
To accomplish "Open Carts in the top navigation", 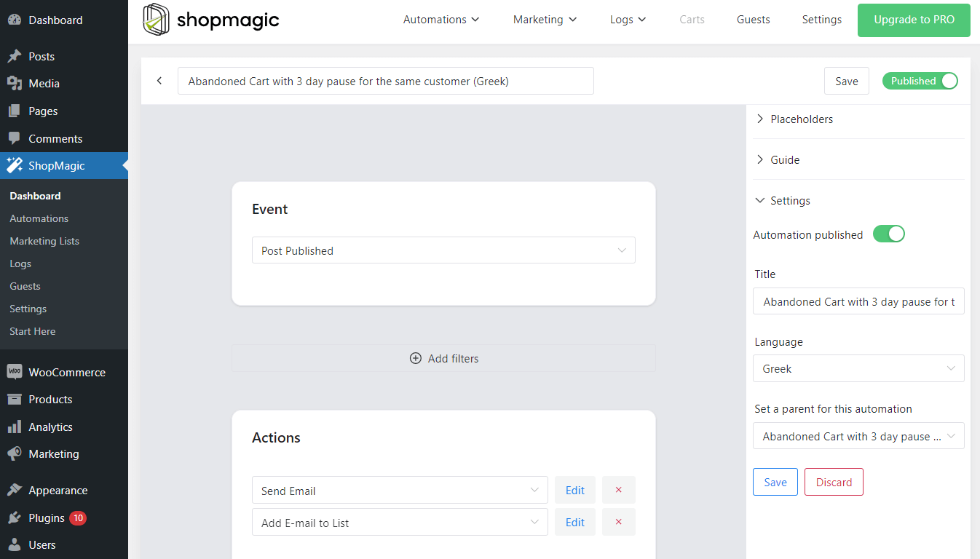I will pyautogui.click(x=692, y=20).
